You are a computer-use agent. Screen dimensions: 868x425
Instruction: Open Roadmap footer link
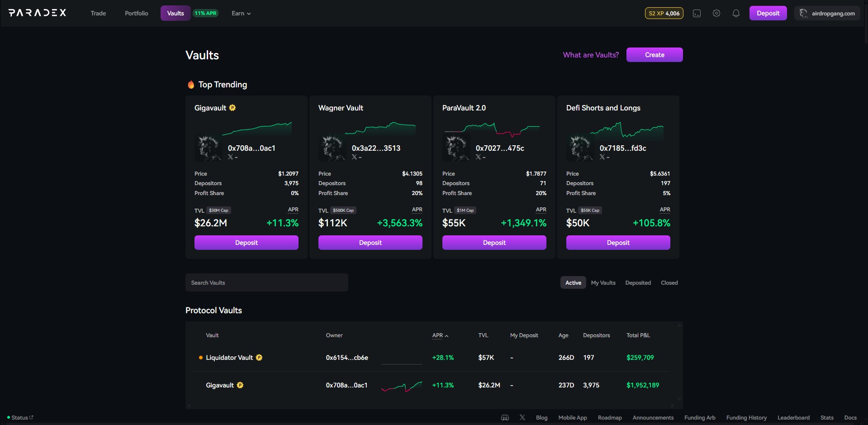tap(610, 418)
